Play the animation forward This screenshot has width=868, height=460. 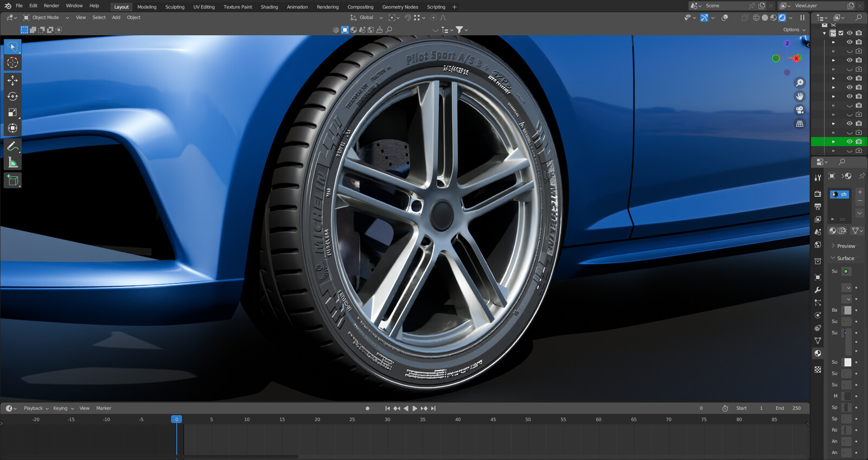coord(415,408)
